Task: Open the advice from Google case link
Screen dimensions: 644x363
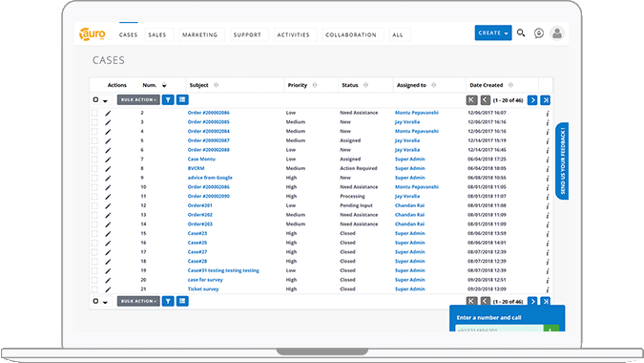Action: point(210,178)
